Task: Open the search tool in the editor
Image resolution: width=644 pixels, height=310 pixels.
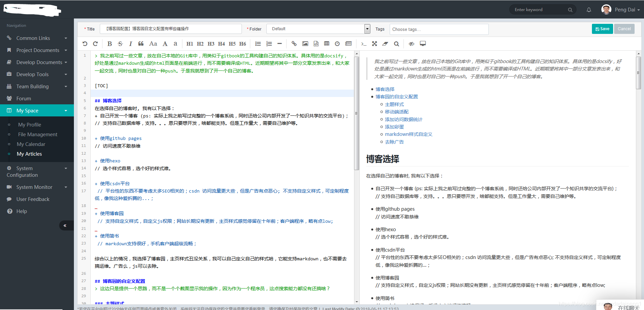Action: point(396,44)
